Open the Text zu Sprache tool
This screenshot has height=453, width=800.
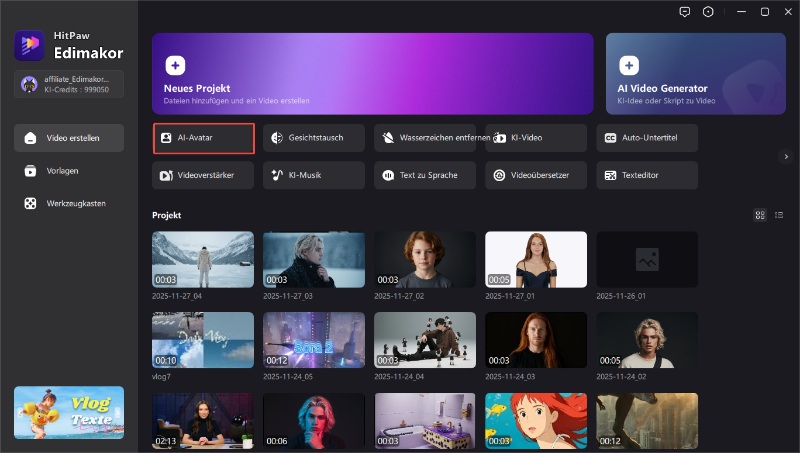coord(425,175)
